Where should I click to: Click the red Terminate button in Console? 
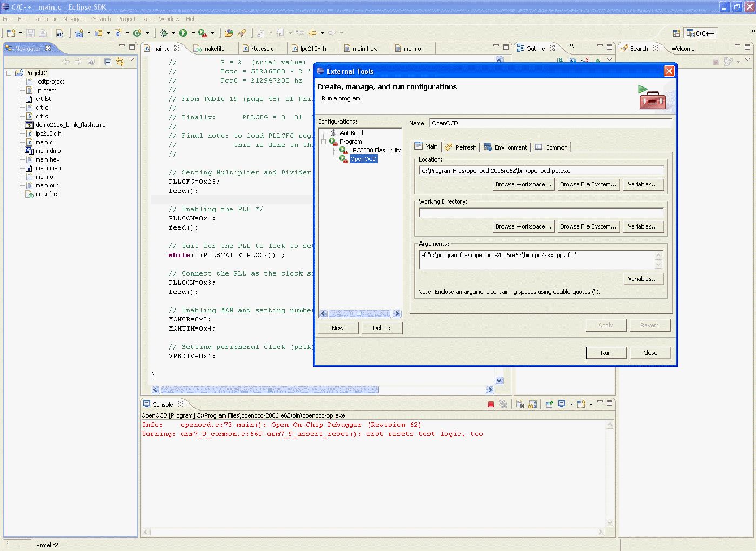pyautogui.click(x=491, y=404)
